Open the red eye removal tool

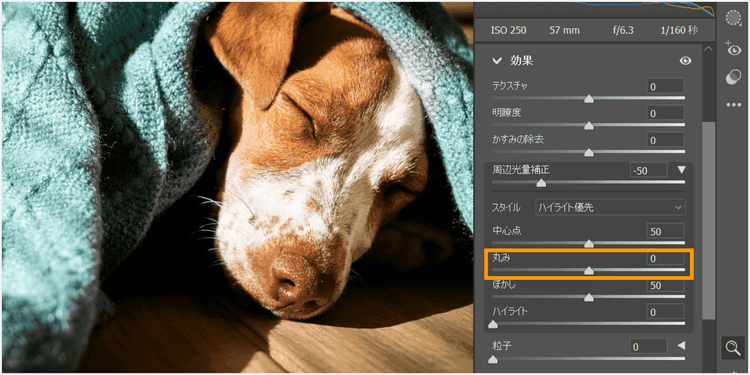[x=733, y=48]
